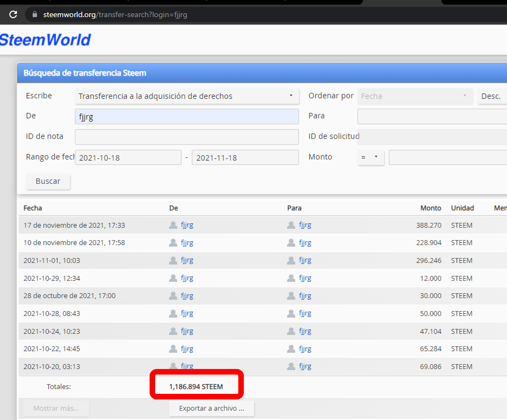507x420 pixels.
Task: Click the Buscar button
Action: [48, 181]
